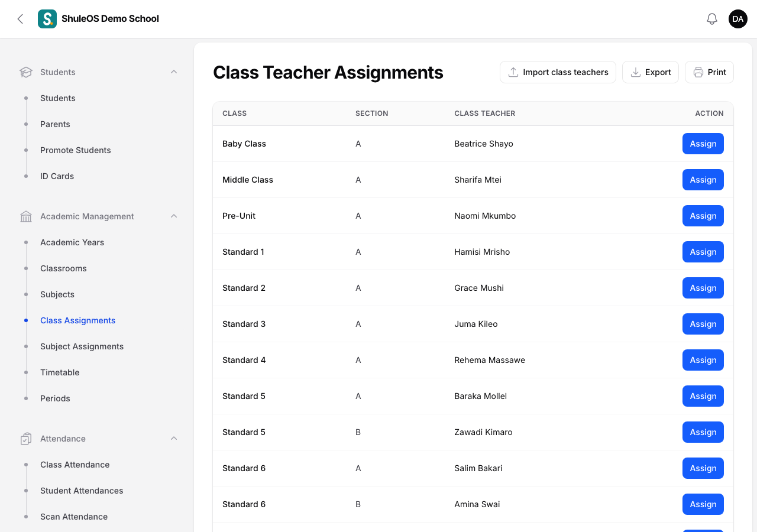Click Import class teachers button
The width and height of the screenshot is (757, 532).
point(558,72)
